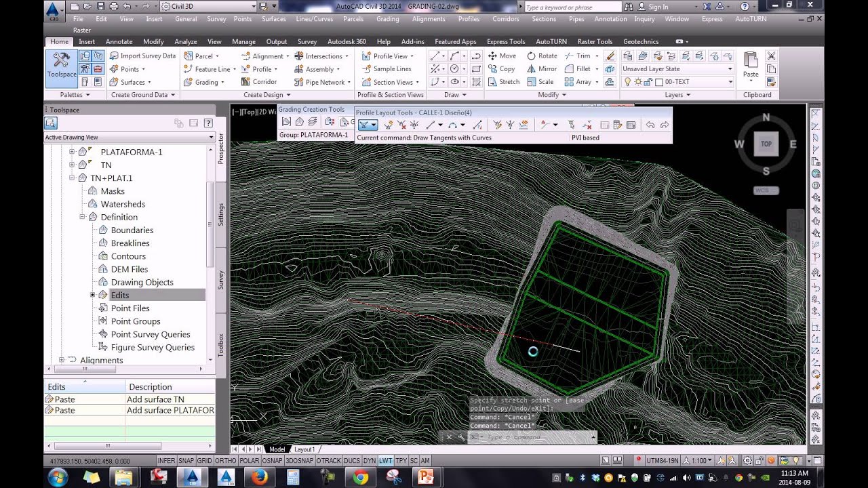This screenshot has width=868, height=488.
Task: Toggle SNAP mode in status bar
Action: coord(186,460)
